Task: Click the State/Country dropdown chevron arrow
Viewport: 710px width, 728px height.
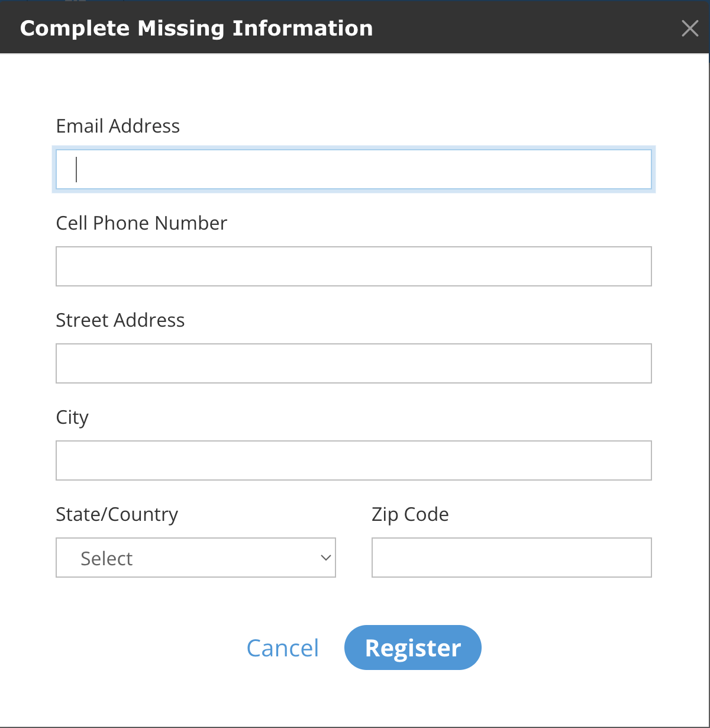Action: (x=325, y=558)
